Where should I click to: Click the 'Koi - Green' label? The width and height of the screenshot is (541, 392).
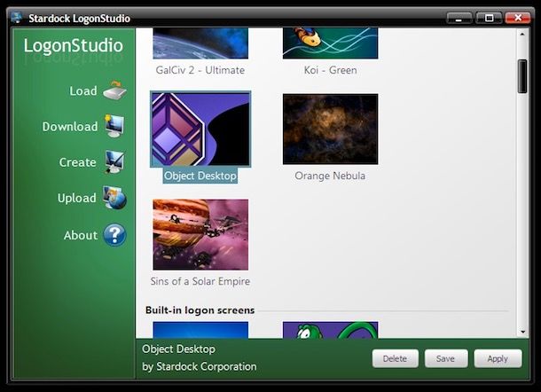tap(330, 70)
